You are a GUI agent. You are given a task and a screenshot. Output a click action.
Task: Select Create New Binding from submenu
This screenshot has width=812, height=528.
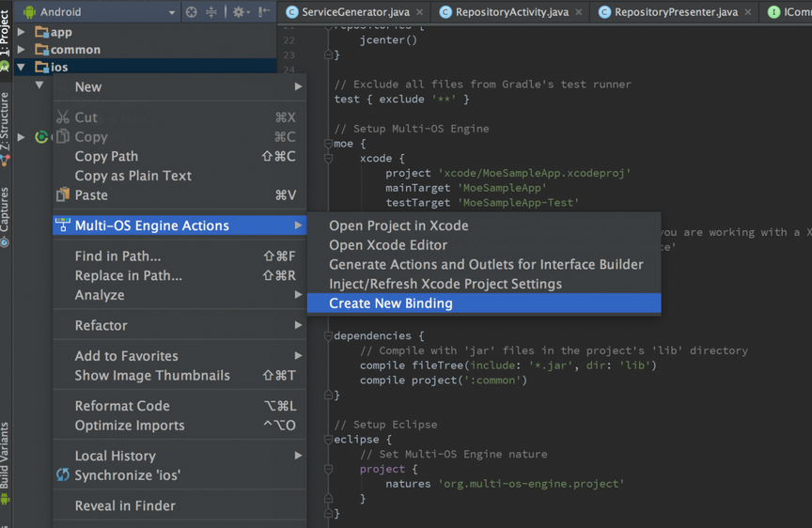tap(391, 303)
